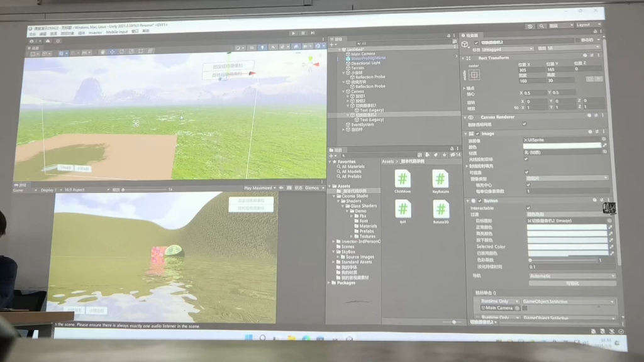Screen dimensions: 644x362
Task: Select WaterProNighttime in Hierarchy
Action: [x=368, y=58]
